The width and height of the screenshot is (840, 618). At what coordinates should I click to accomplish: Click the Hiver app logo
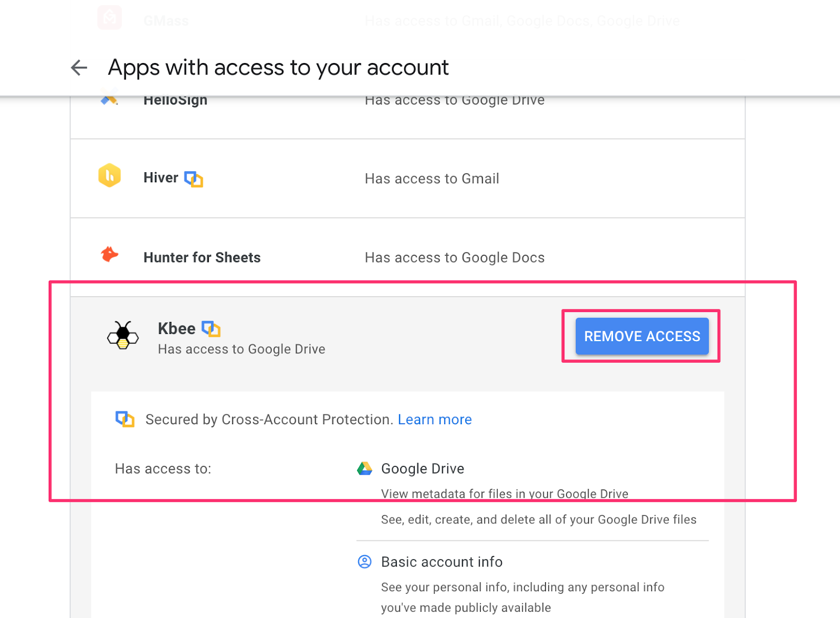pyautogui.click(x=110, y=175)
